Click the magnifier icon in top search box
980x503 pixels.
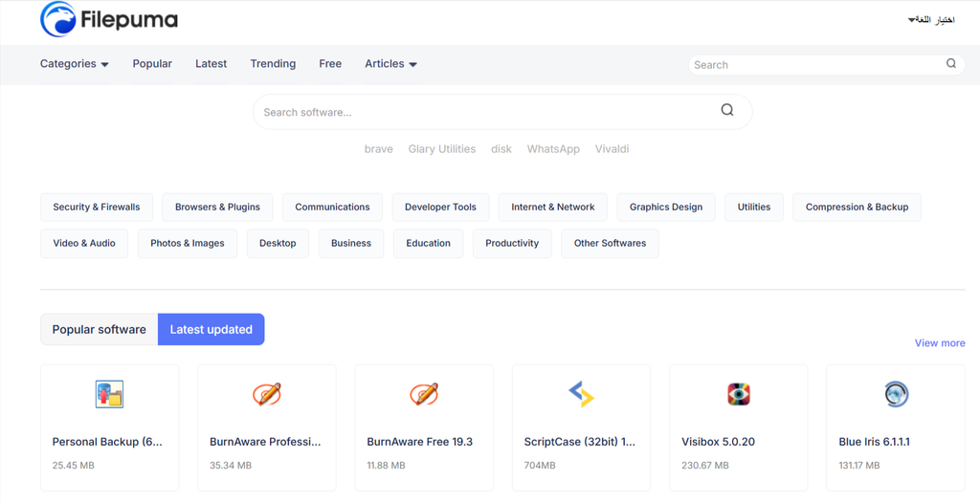point(950,63)
